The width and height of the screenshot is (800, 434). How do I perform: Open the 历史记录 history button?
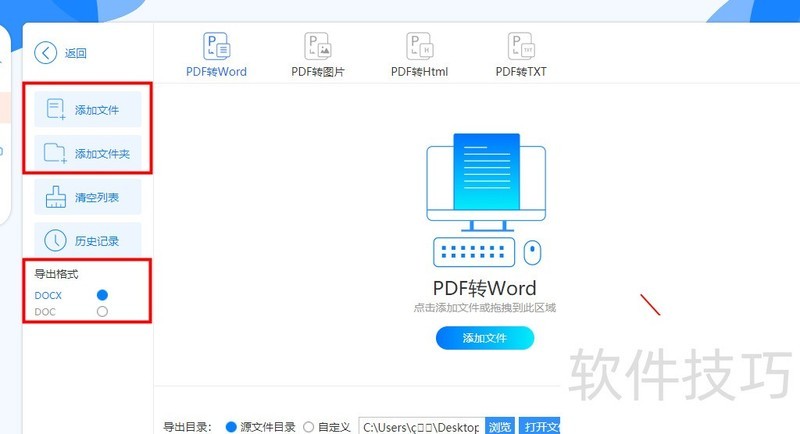[x=88, y=240]
